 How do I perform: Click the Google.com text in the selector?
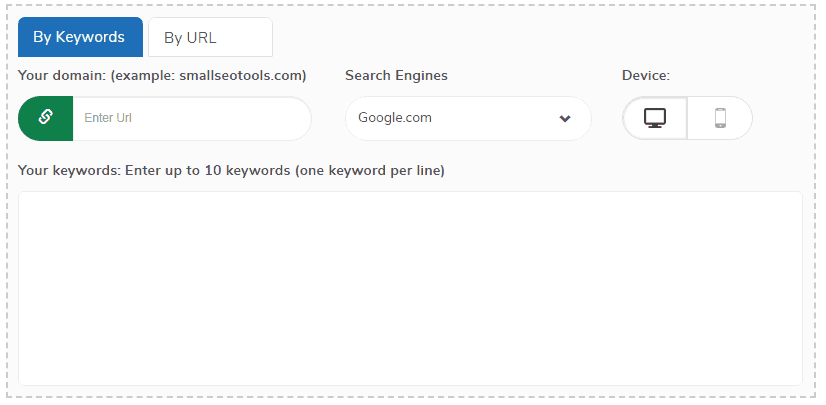click(395, 117)
